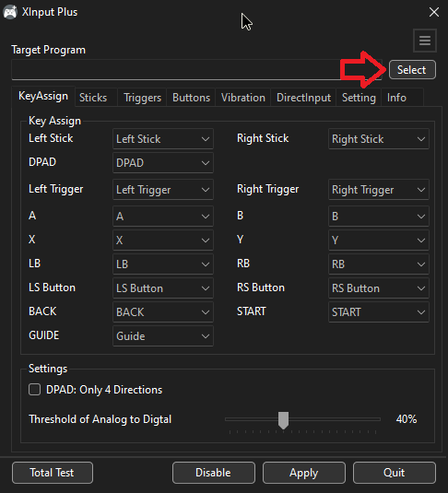This screenshot has width=448, height=493.
Task: Open the X button assignment dropdown
Action: pyautogui.click(x=163, y=241)
